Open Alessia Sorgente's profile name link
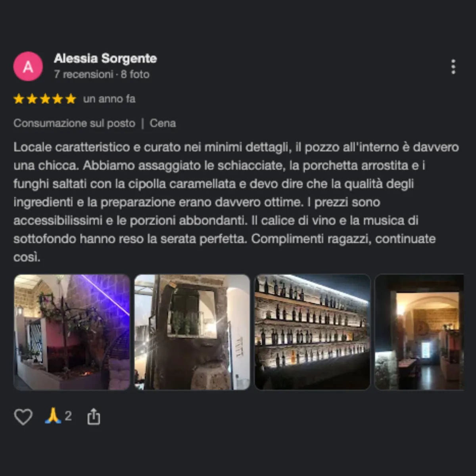The image size is (476, 476). tap(105, 58)
